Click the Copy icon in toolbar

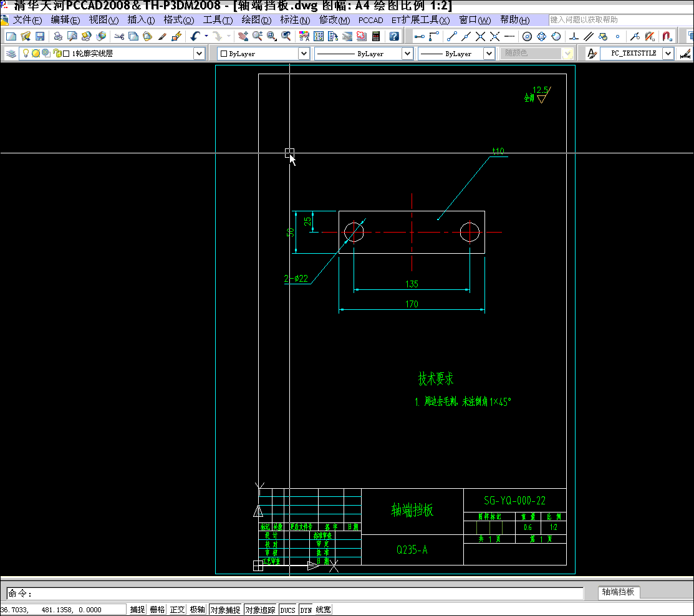tap(133, 36)
